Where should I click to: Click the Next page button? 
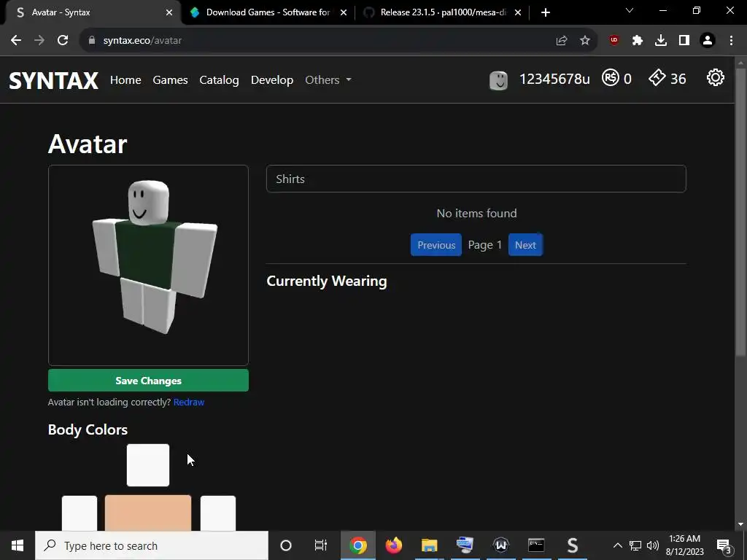tap(525, 245)
